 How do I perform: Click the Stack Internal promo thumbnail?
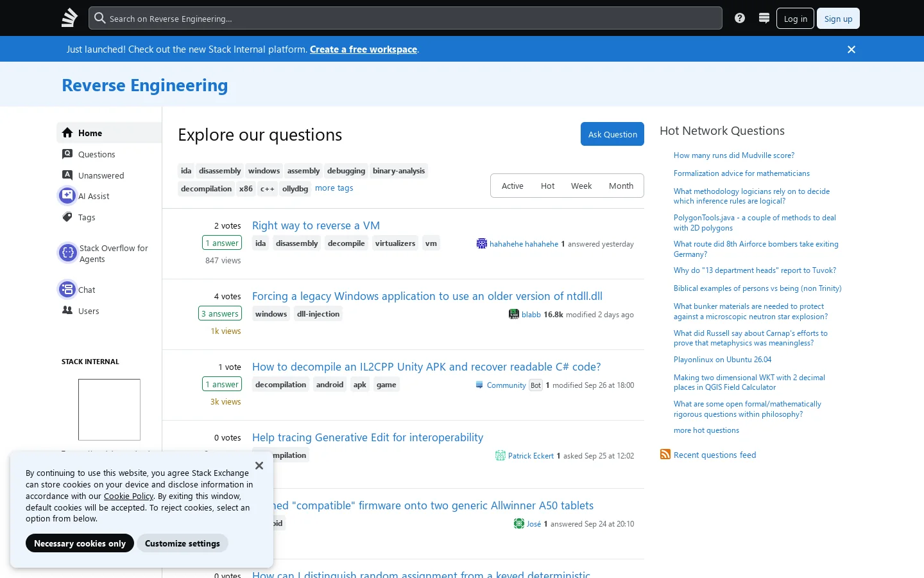pyautogui.click(x=109, y=410)
